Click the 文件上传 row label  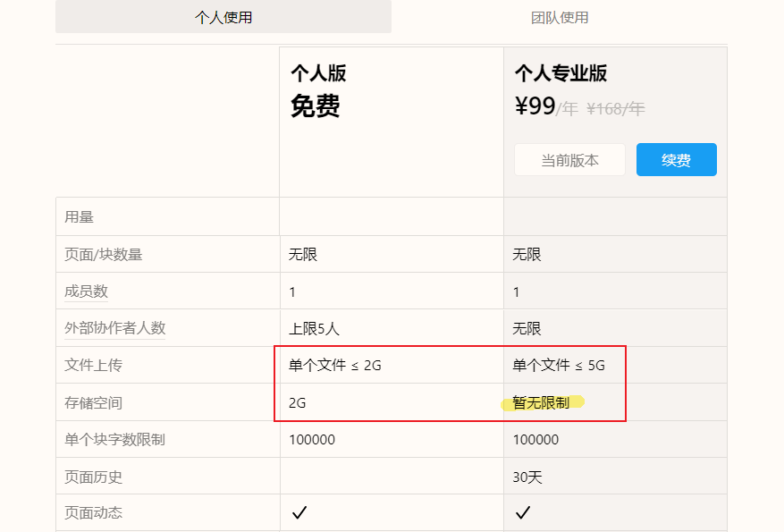[x=93, y=365]
